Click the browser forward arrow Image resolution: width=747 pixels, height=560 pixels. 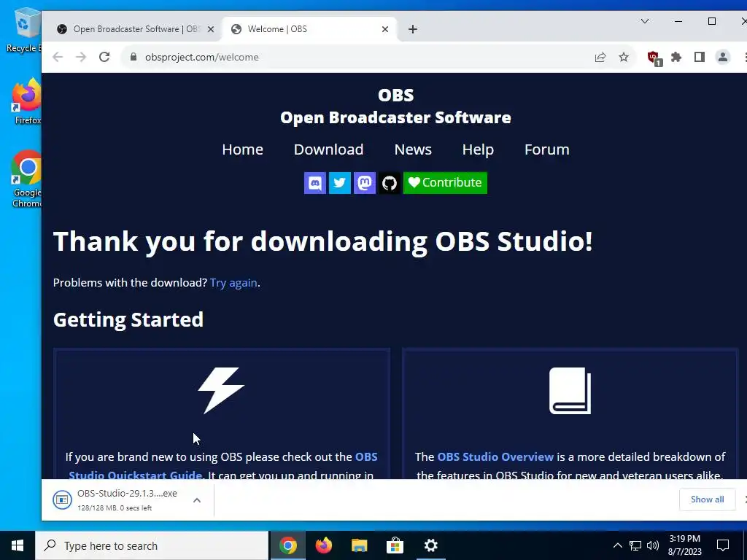[81, 57]
